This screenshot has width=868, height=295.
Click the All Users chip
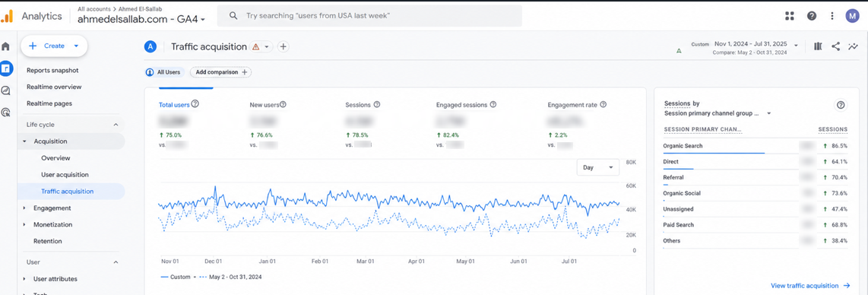click(x=163, y=72)
